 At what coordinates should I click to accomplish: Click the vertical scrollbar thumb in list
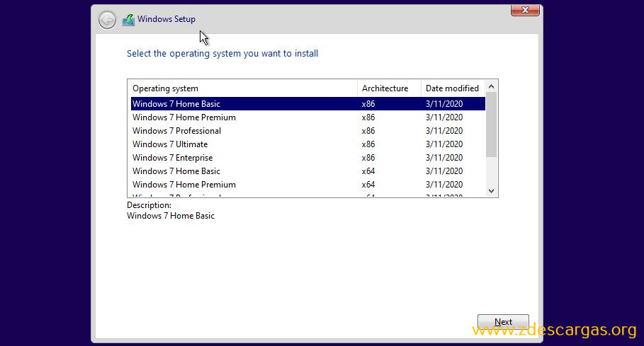click(x=491, y=125)
